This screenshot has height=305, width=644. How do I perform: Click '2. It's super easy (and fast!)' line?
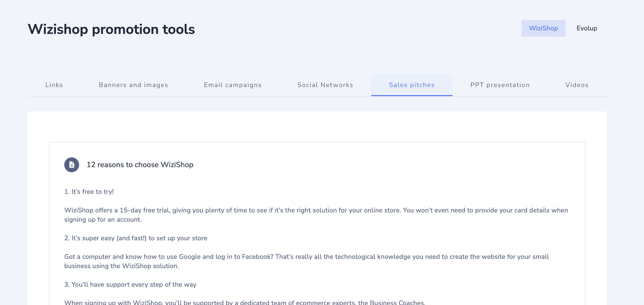[136, 238]
